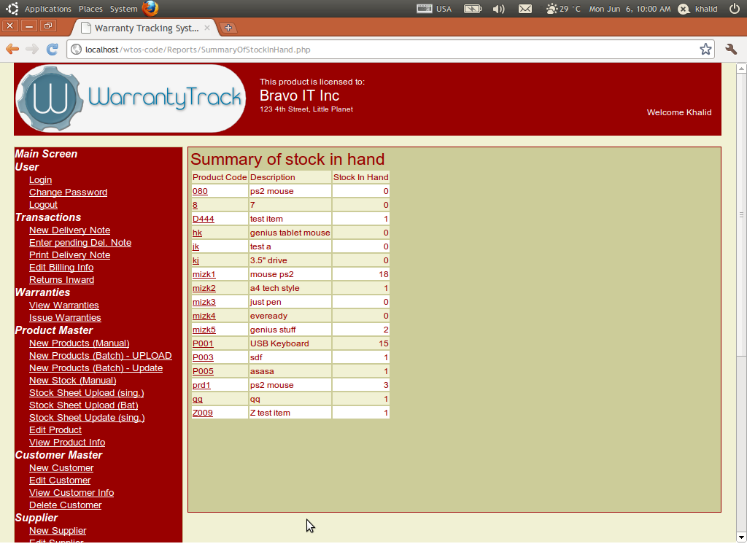The image size is (747, 560).
Task: Open the mail envelope in top panel
Action: coord(525,9)
